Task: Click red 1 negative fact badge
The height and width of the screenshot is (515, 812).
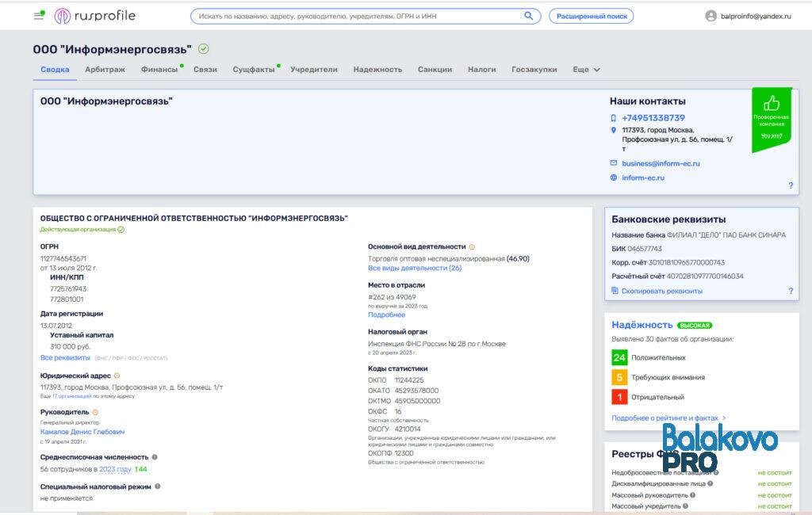Action: 619,397
